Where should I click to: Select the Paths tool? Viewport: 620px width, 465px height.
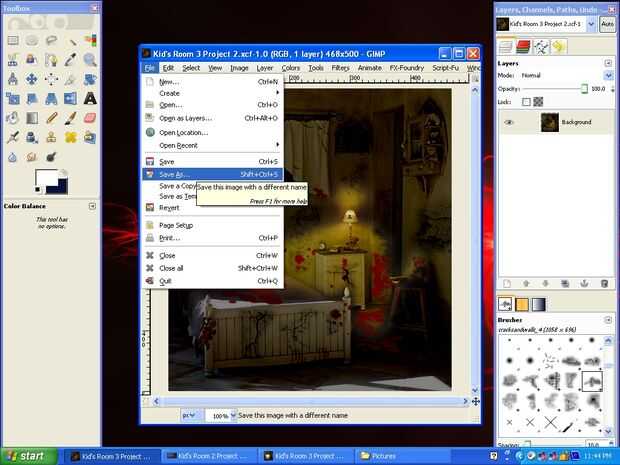click(x=51, y=60)
